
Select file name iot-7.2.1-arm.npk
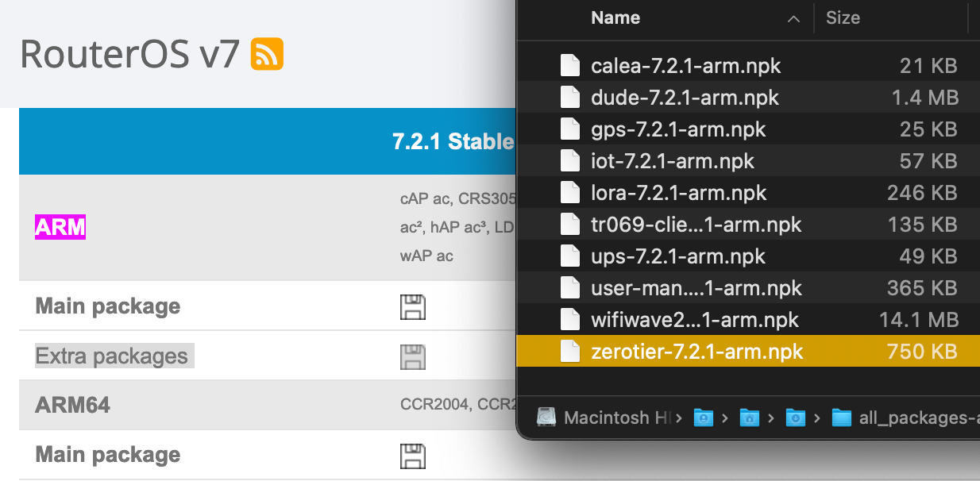[x=673, y=161]
